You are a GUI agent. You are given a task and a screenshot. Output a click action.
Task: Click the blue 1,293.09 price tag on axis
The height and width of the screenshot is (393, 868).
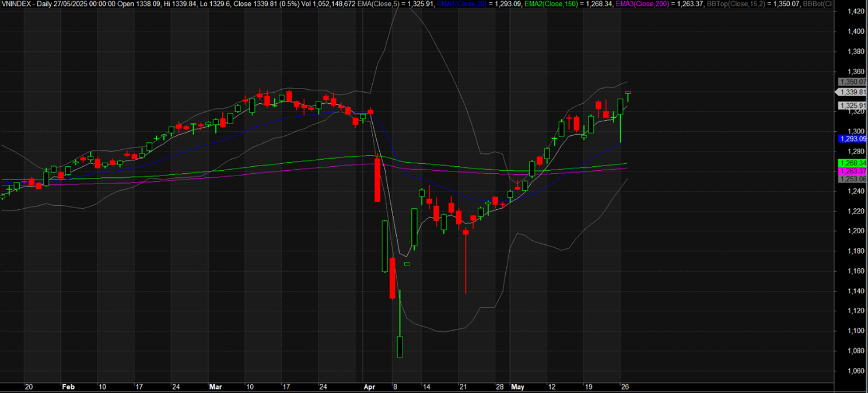click(852, 139)
